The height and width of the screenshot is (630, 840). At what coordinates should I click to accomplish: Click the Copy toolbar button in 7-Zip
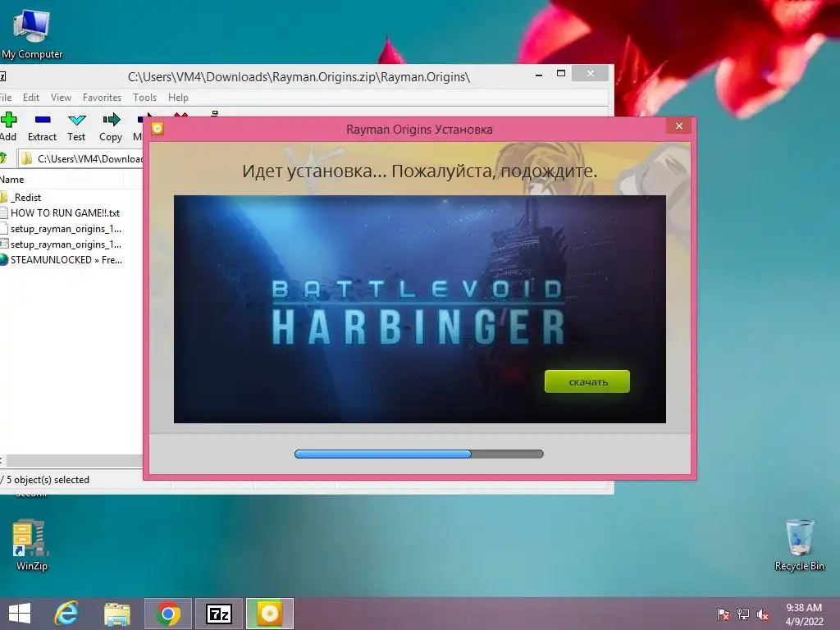tap(111, 127)
